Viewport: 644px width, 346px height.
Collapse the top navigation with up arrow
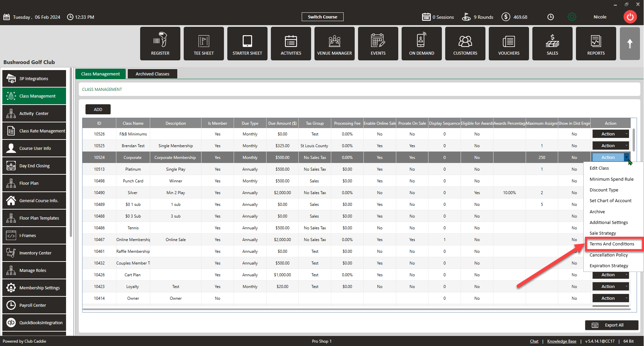(630, 44)
